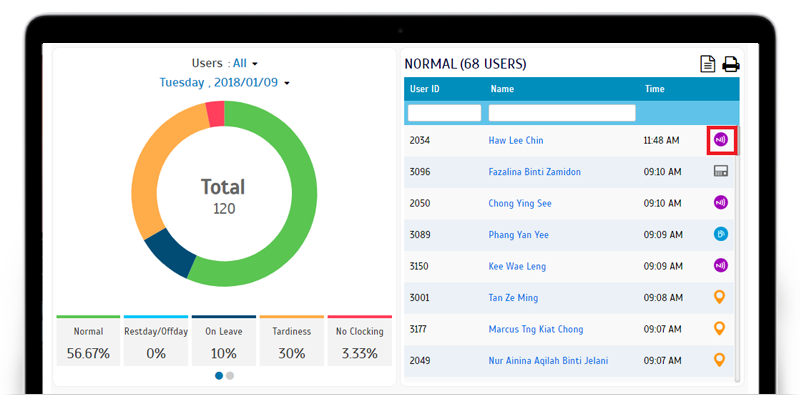The height and width of the screenshot is (395, 800).
Task: Sort by Time column header
Action: 655,89
